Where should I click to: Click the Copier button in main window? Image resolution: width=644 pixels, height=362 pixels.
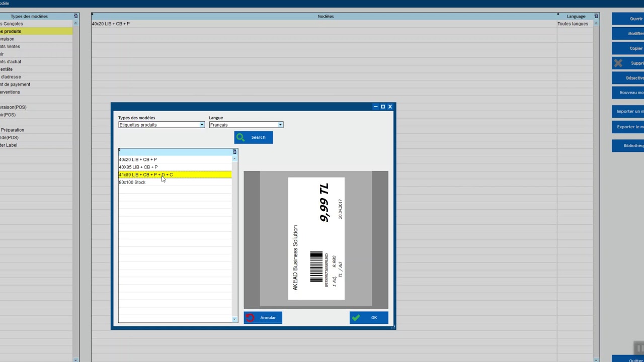point(628,48)
